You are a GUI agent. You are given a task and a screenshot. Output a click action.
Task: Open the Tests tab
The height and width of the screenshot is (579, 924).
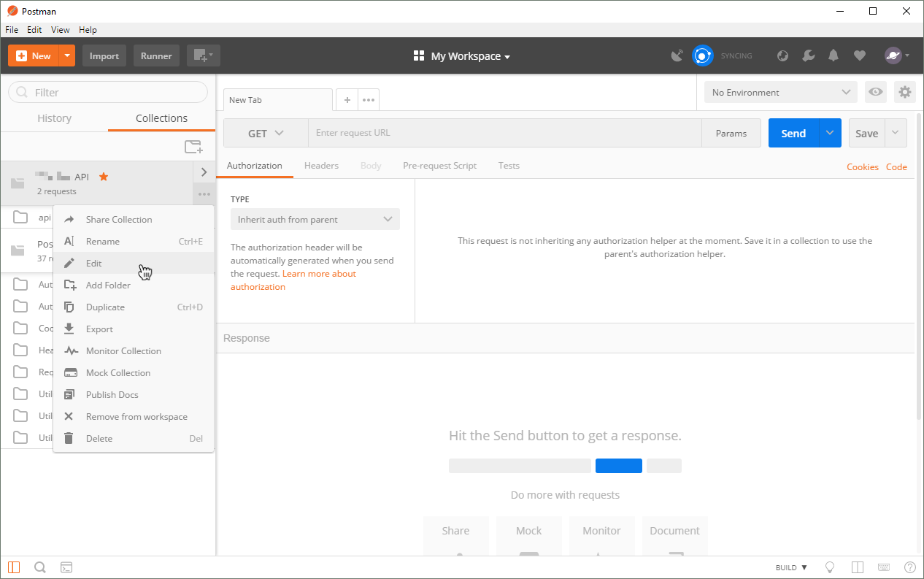(x=509, y=166)
